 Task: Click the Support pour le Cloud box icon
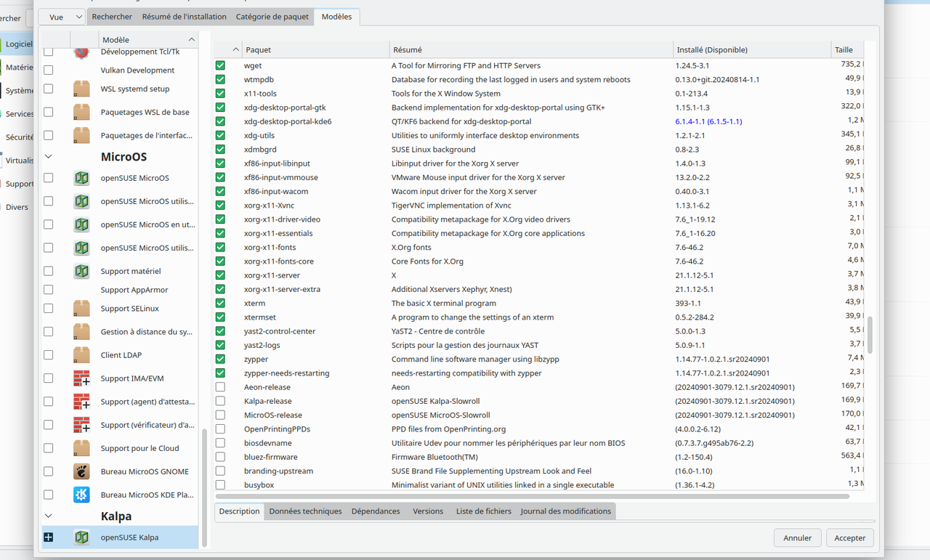click(81, 447)
